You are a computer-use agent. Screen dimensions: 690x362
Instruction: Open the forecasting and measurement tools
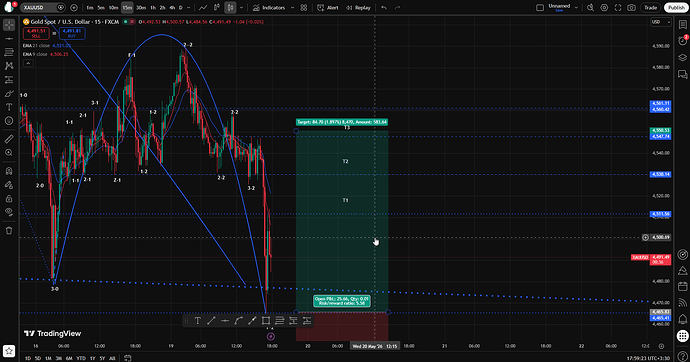(9, 80)
